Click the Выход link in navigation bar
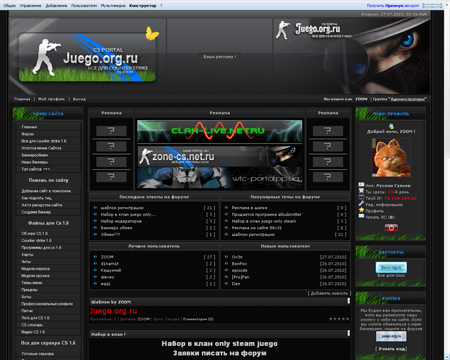 click(79, 99)
